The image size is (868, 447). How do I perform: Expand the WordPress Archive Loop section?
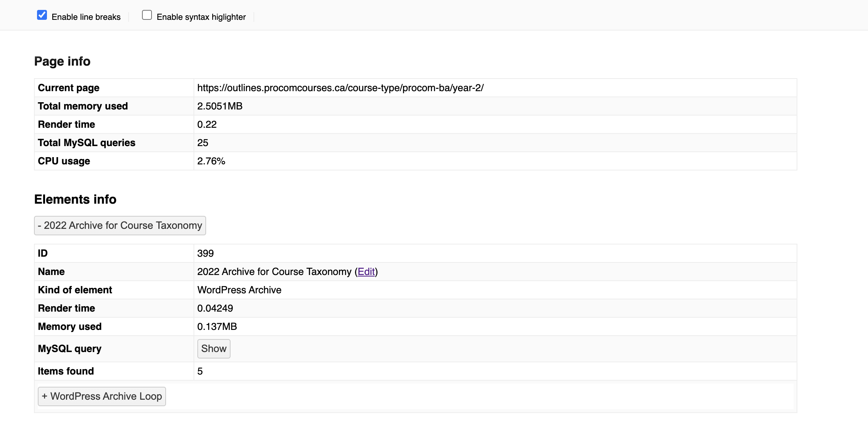(x=102, y=396)
